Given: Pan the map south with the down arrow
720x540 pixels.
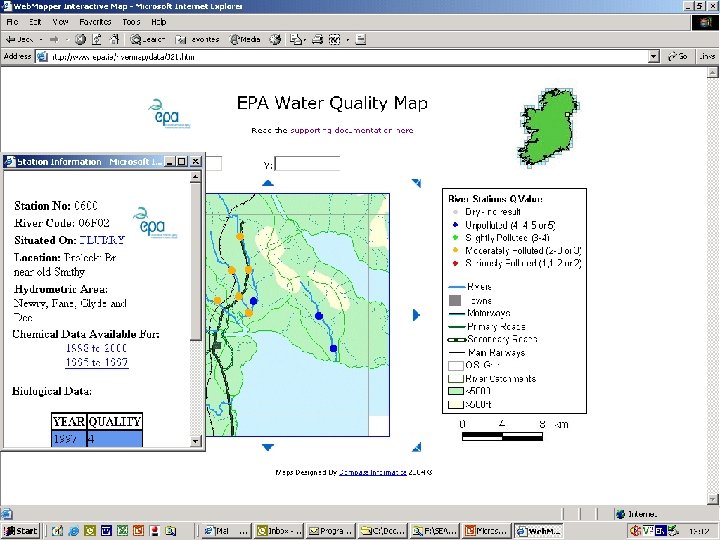Looking at the screenshot, I should coord(267,447).
